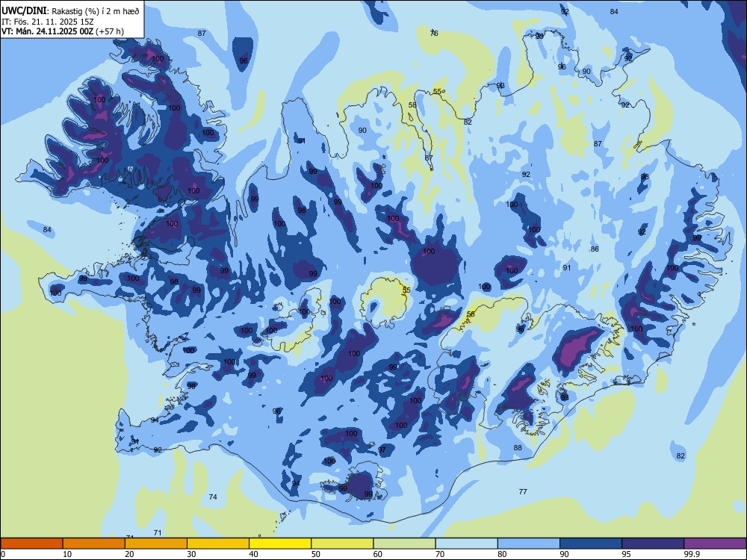Click the '80' label on the legend scale

(502, 554)
